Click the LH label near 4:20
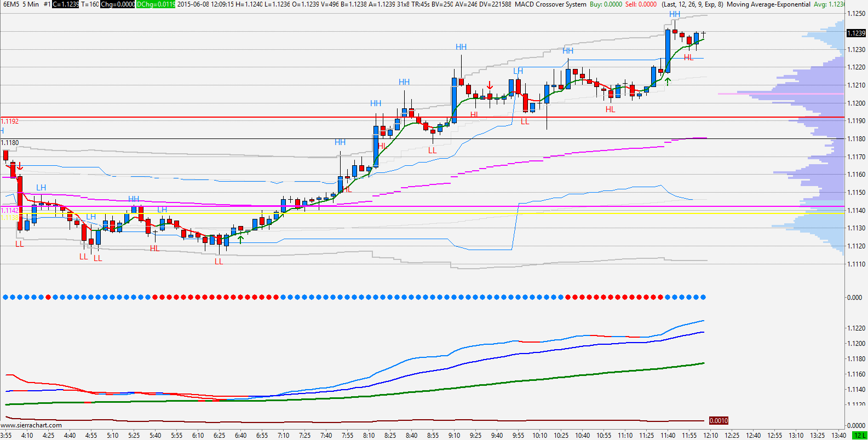 (41, 188)
